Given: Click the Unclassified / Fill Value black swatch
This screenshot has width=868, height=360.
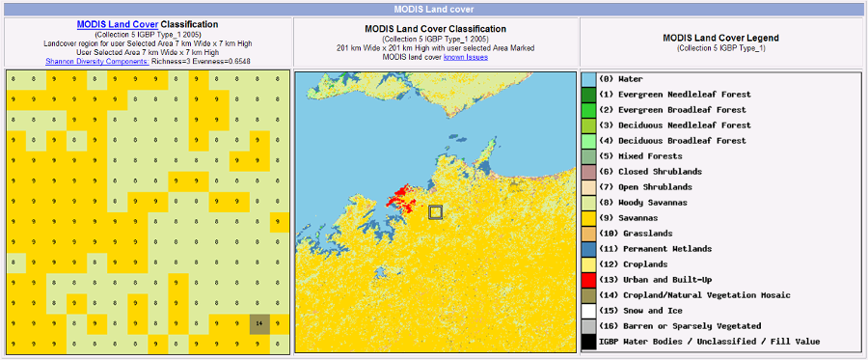Looking at the screenshot, I should point(589,342).
